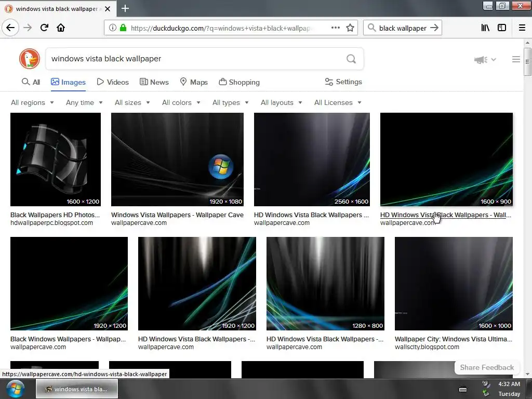Click the scrollbar down arrow
This screenshot has width=532, height=399.
click(x=527, y=374)
